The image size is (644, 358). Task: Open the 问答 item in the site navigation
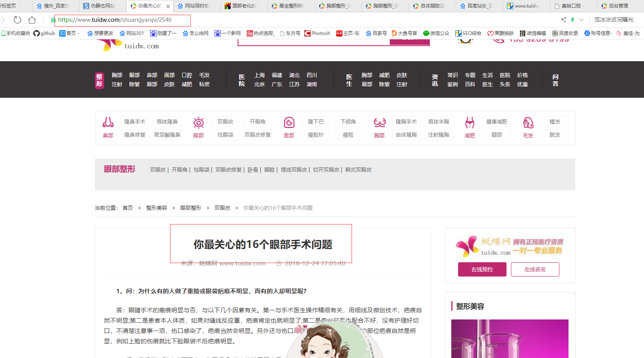[555, 79]
